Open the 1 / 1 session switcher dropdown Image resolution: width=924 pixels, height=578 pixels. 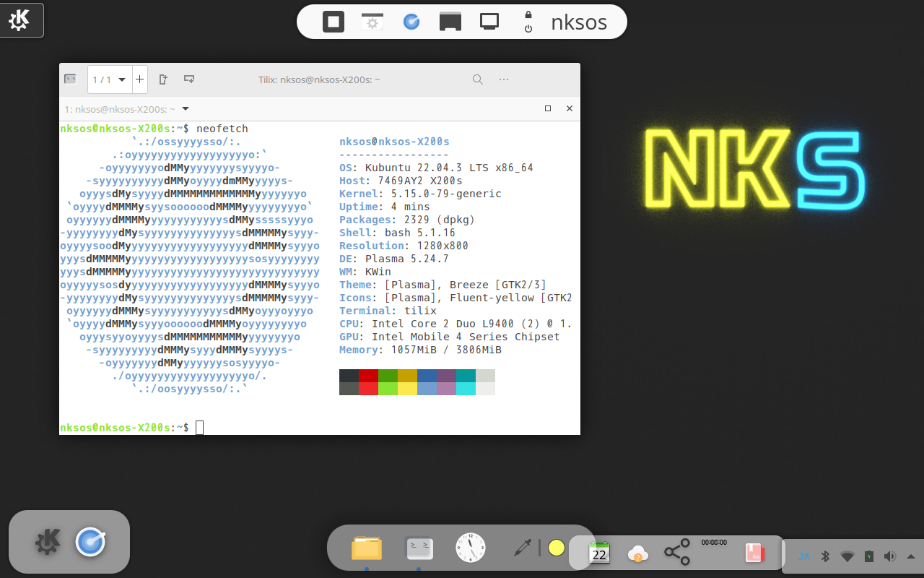[x=109, y=79]
